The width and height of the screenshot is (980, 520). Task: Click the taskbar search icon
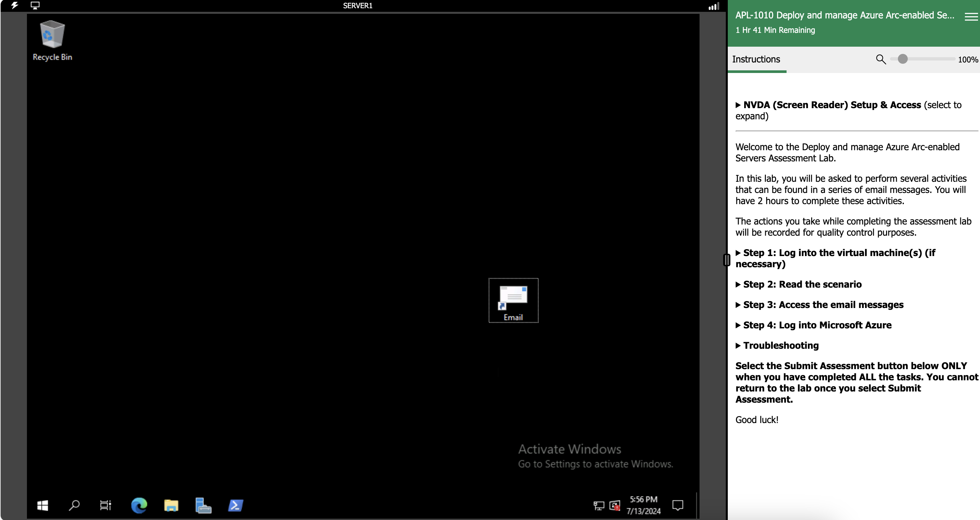click(x=75, y=505)
